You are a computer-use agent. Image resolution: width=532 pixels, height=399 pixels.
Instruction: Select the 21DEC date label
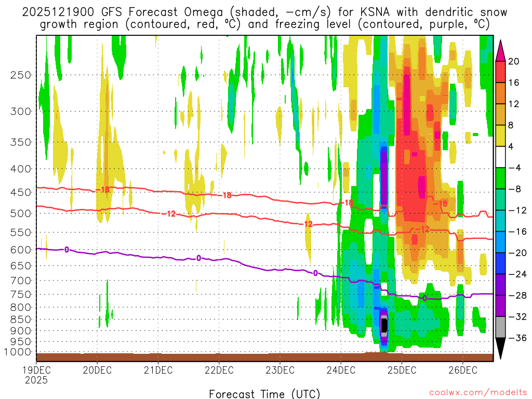pyautogui.click(x=158, y=369)
